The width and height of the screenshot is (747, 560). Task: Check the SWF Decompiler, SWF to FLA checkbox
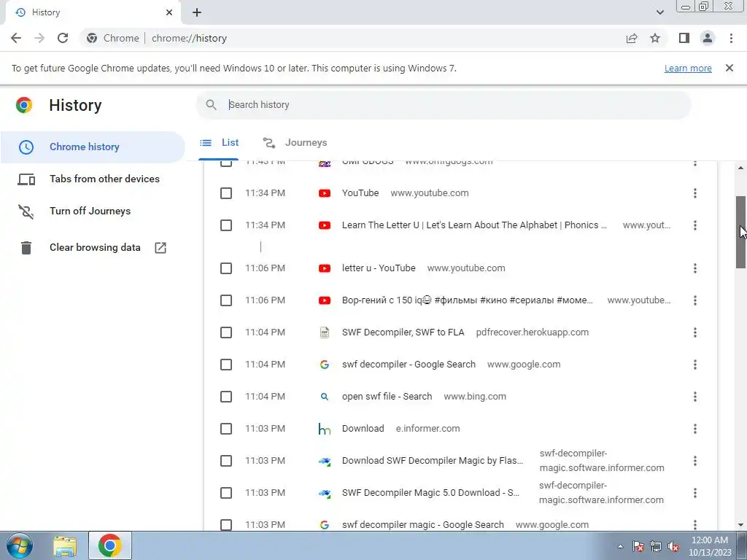(226, 332)
